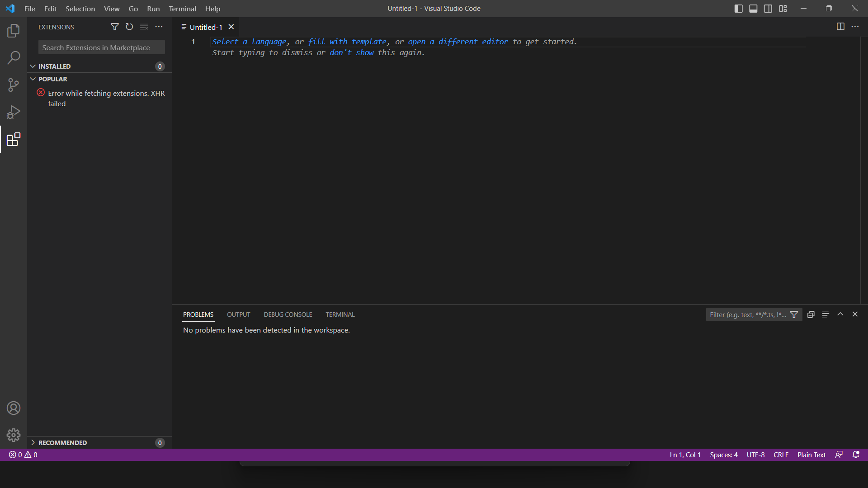Filter extensions in the Extensions panel
The image size is (868, 488).
click(x=114, y=27)
